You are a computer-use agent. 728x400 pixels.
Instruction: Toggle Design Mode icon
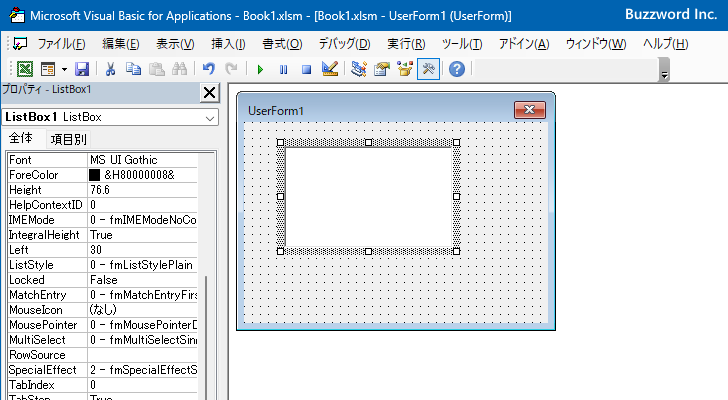(330, 69)
